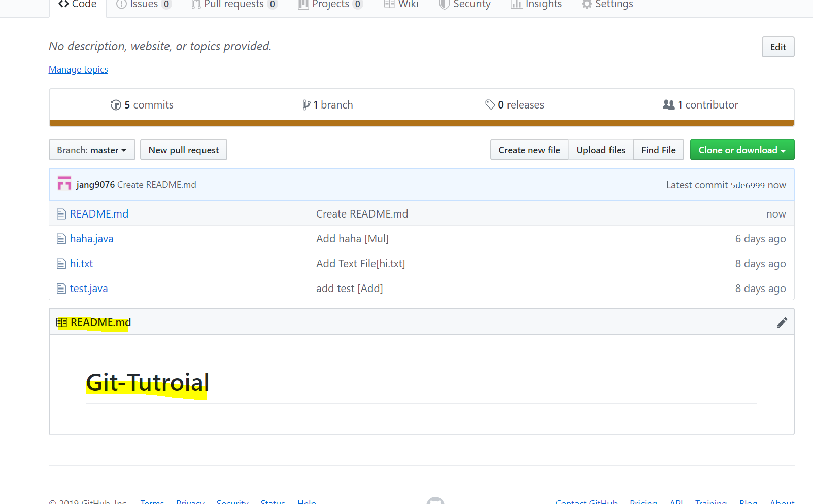Screen dimensions: 813x504
Task: View the Insights tab
Action: [536, 5]
